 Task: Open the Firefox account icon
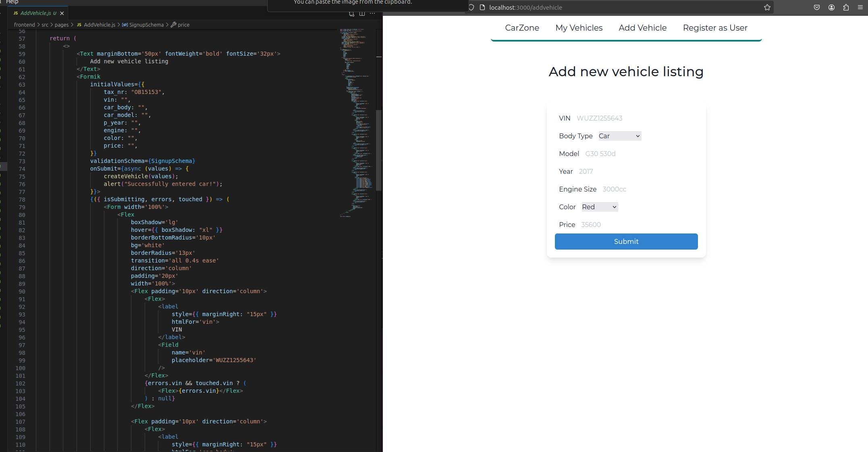pos(831,7)
